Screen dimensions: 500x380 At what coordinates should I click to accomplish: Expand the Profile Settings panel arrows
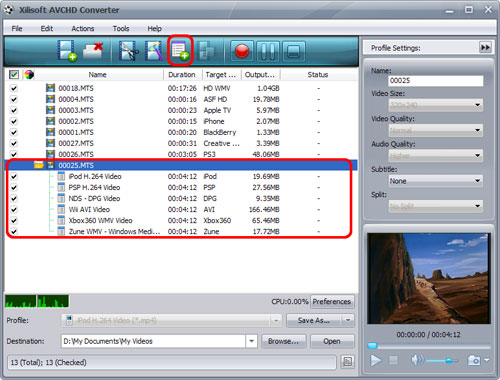pos(485,47)
